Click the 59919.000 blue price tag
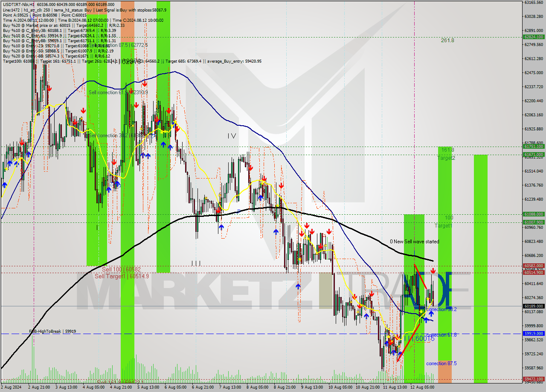 533,334
